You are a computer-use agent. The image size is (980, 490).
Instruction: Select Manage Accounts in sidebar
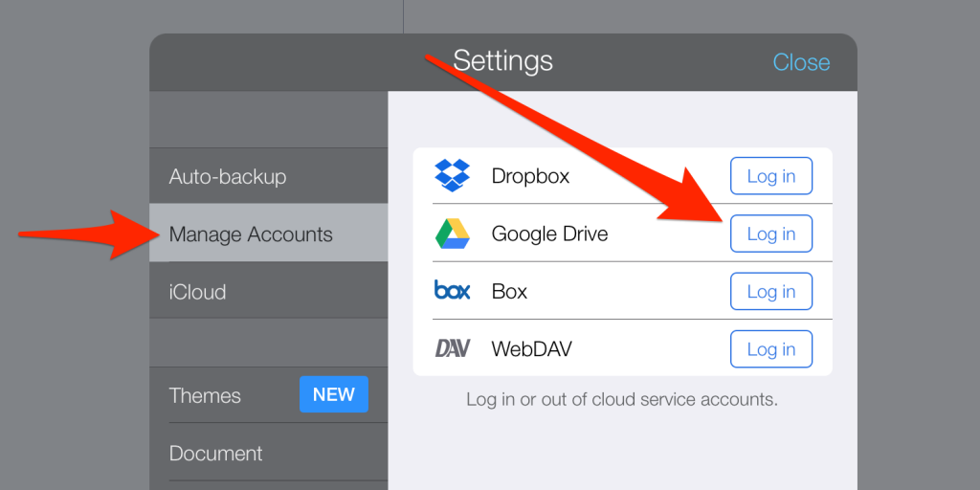coord(269,234)
